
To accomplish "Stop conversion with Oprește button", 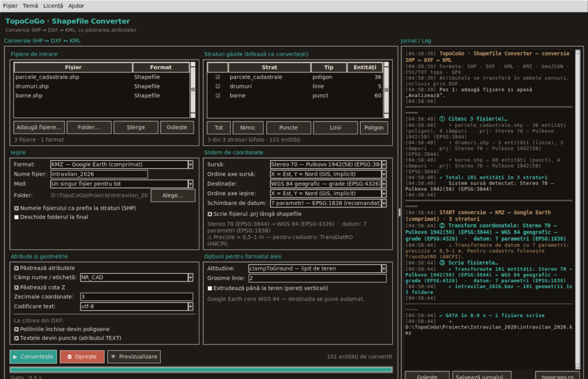I will [82, 357].
